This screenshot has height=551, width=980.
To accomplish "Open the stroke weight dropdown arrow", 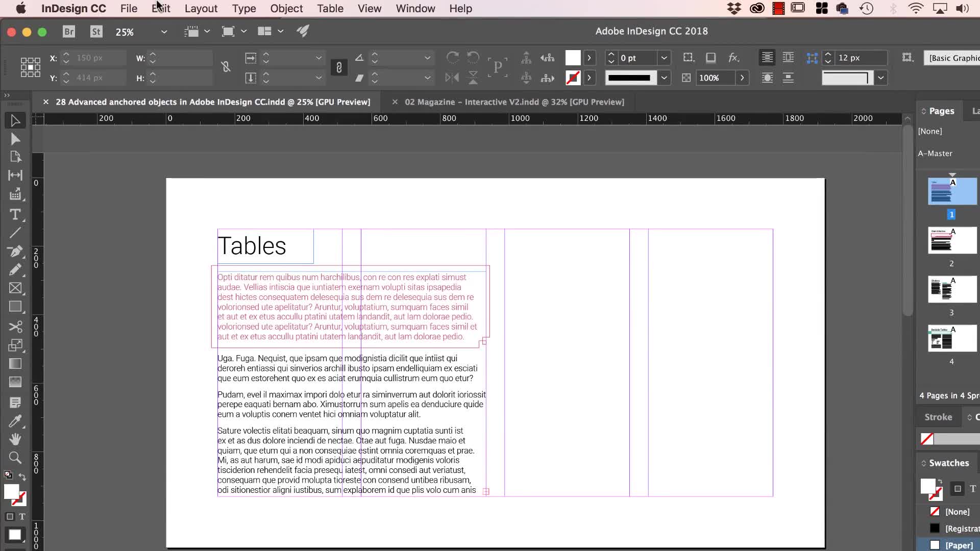I will click(664, 58).
